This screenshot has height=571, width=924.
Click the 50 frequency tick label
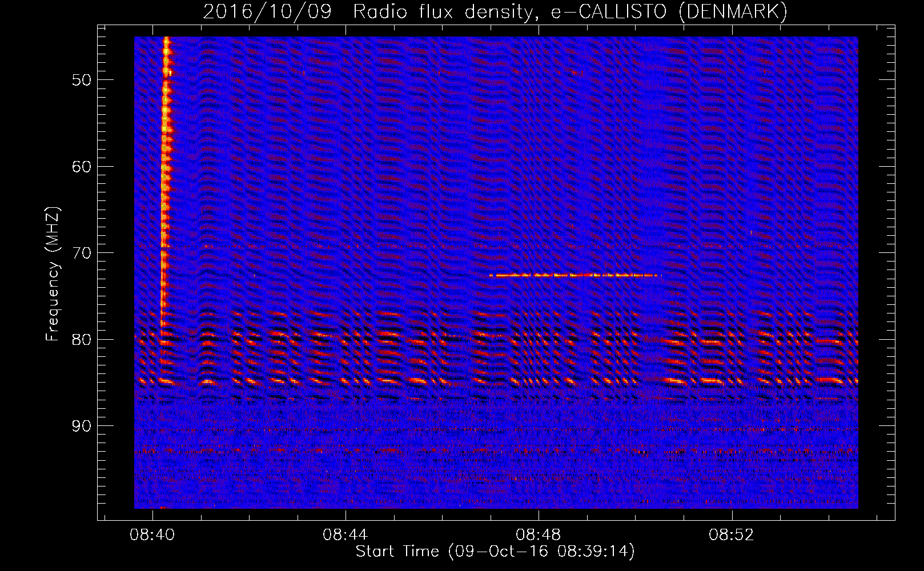coord(82,80)
